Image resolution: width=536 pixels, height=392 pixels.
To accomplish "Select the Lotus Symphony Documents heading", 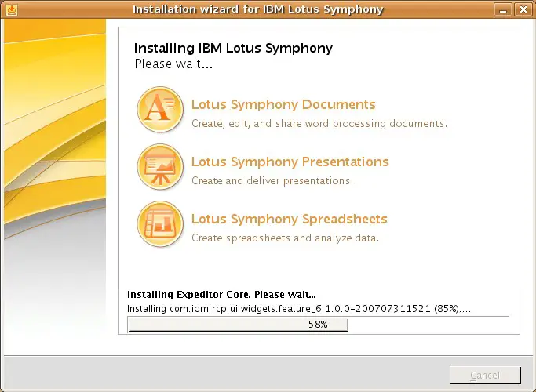I will point(283,104).
